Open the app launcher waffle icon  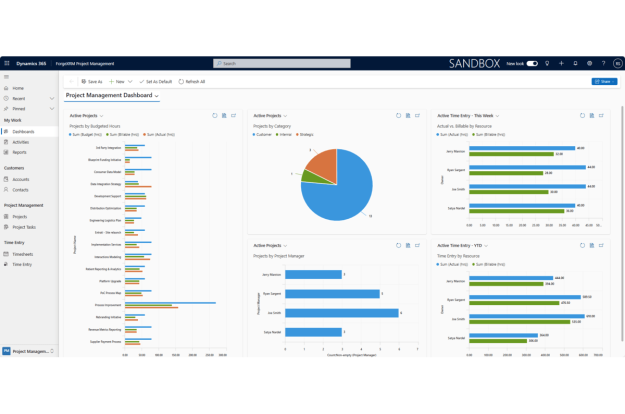[x=7, y=63]
